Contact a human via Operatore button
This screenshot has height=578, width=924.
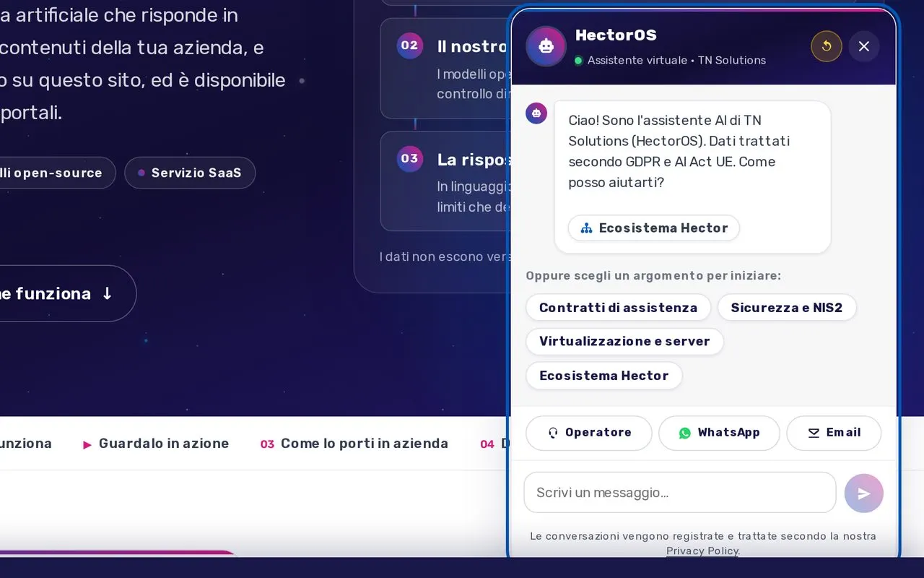tap(589, 433)
